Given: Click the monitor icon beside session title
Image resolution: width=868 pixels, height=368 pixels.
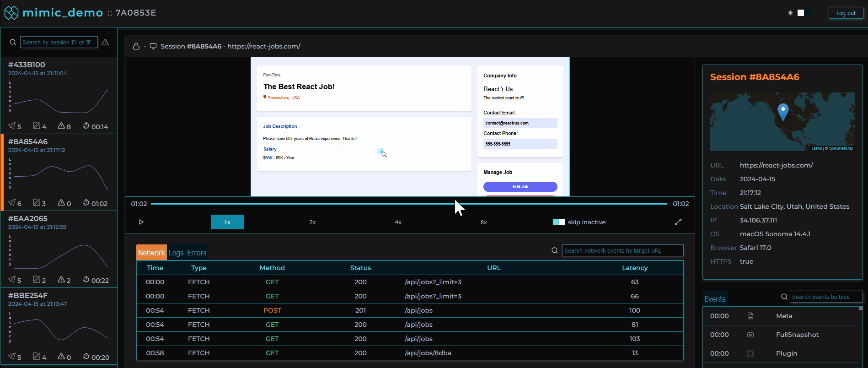Looking at the screenshot, I should tap(153, 46).
